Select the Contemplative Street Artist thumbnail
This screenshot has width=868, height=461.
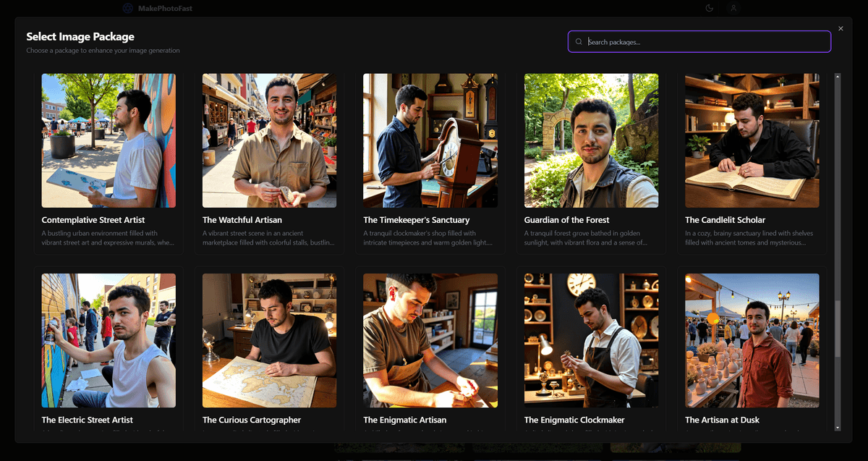(x=109, y=140)
